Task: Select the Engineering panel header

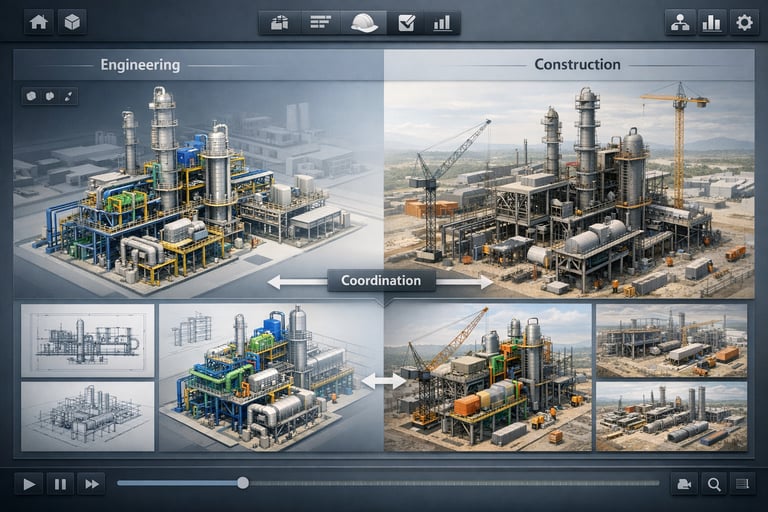Action: pyautogui.click(x=198, y=65)
